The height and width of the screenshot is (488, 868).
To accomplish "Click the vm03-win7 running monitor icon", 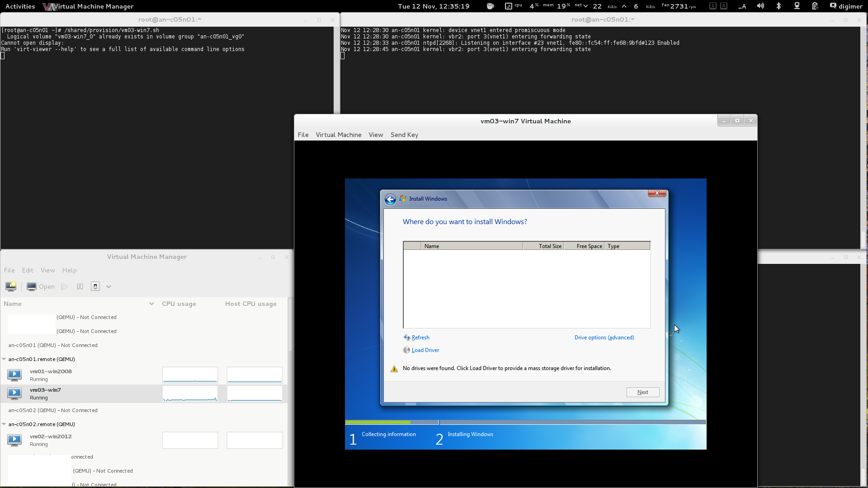I will [x=14, y=393].
